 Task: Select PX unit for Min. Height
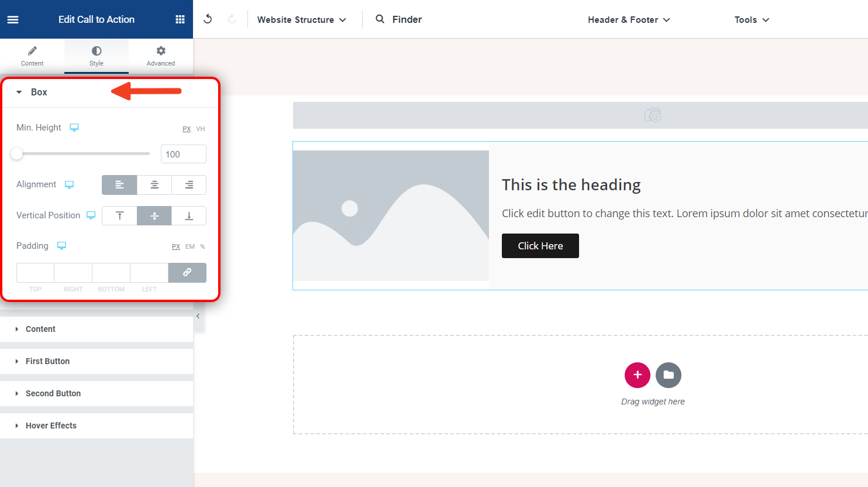pos(187,129)
